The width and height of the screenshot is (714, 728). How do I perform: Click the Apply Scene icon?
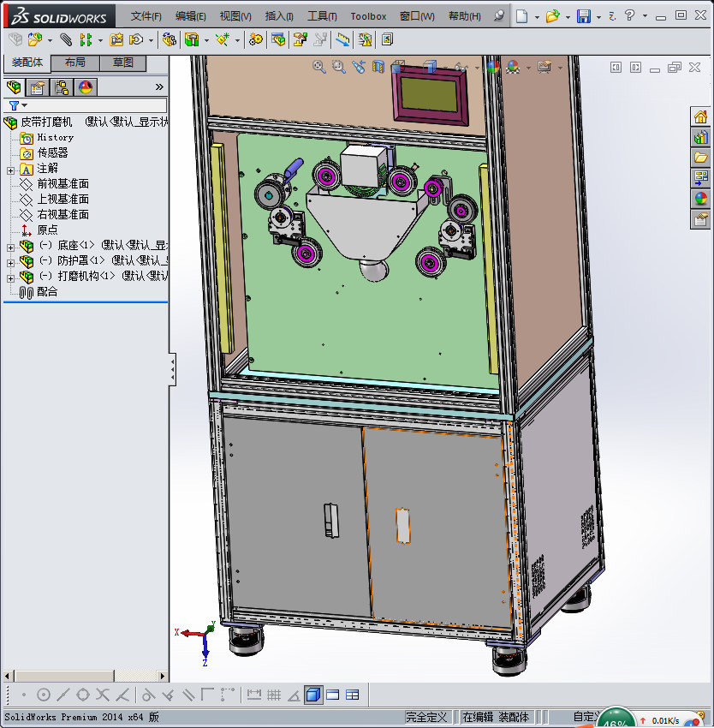click(513, 68)
